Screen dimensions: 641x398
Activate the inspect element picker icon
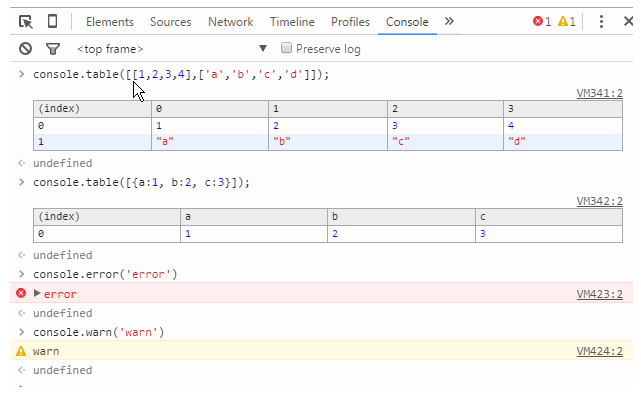26,21
